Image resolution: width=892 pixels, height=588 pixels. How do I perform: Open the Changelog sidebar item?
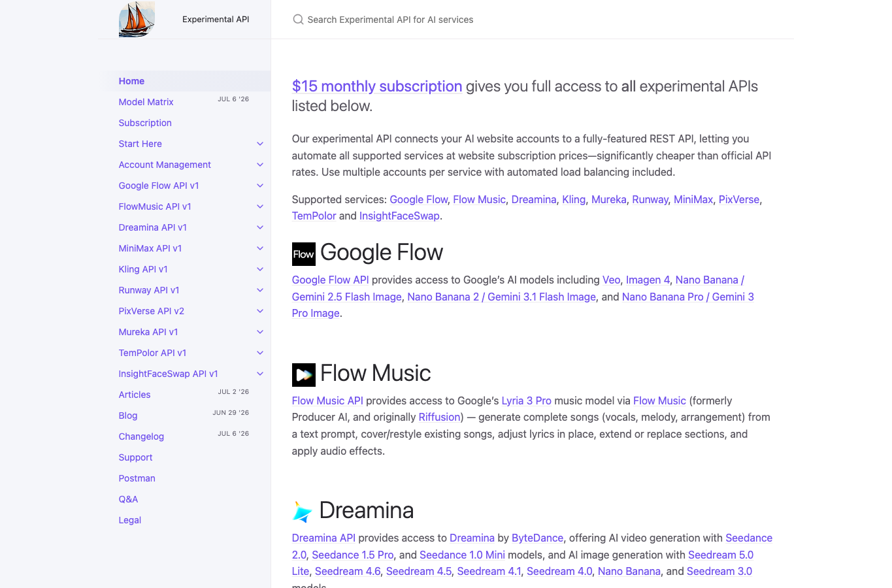pos(141,436)
